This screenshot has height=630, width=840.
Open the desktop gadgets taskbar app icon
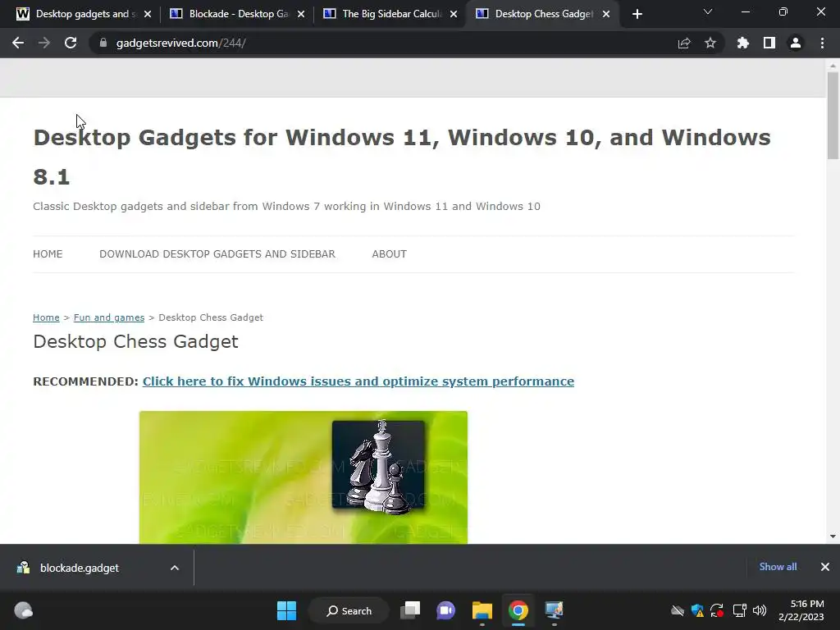[554, 610]
